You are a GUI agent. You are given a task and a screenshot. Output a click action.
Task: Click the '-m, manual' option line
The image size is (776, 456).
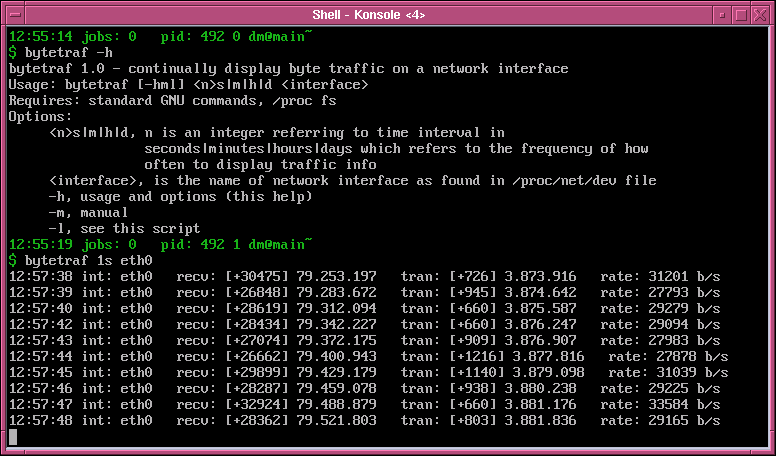coord(88,213)
